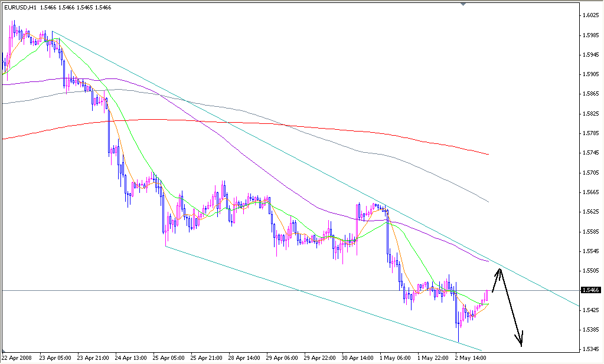Select the current price label 1.5466
Image resolution: width=604 pixels, height=364 pixels.
[x=591, y=290]
